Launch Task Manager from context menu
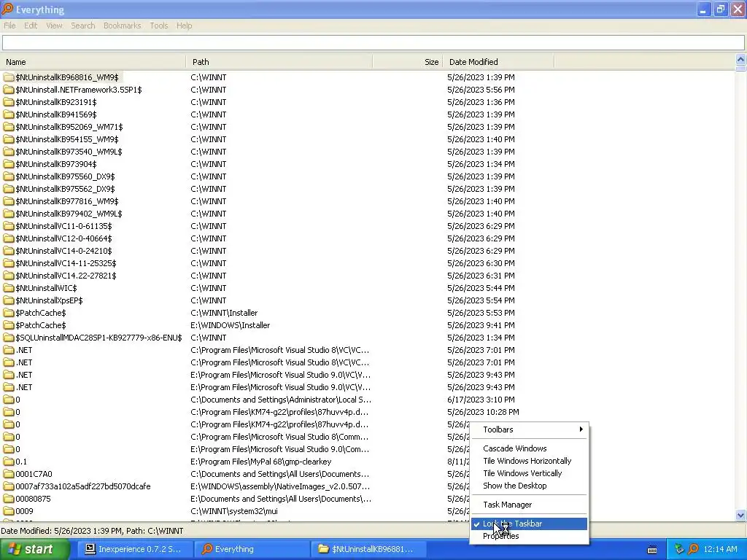 point(529,505)
